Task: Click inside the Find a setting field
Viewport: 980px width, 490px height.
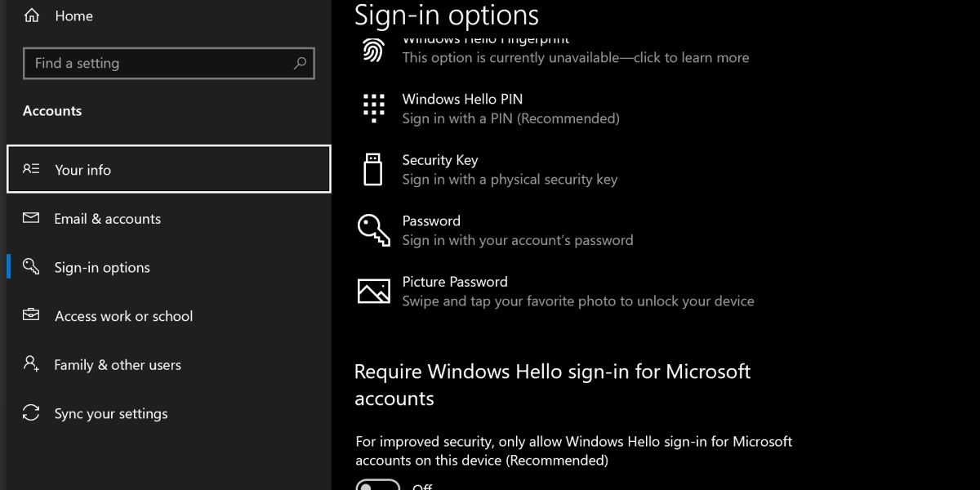Action: [x=147, y=63]
